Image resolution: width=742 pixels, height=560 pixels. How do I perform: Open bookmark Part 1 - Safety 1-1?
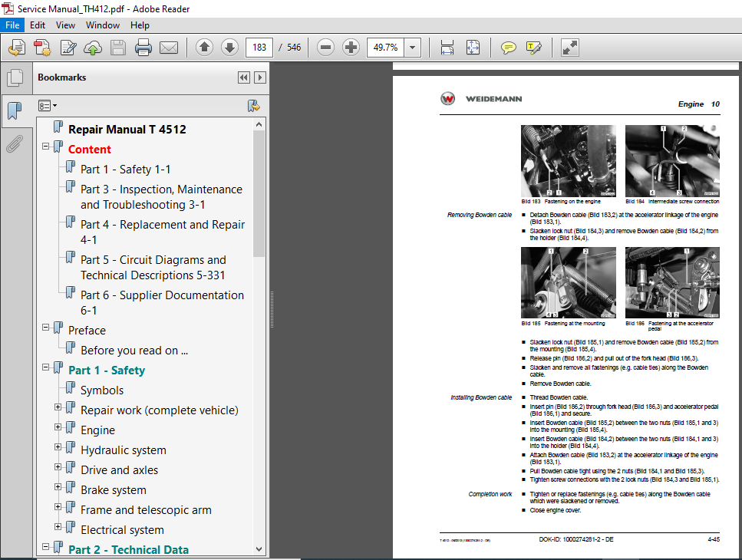tap(125, 170)
